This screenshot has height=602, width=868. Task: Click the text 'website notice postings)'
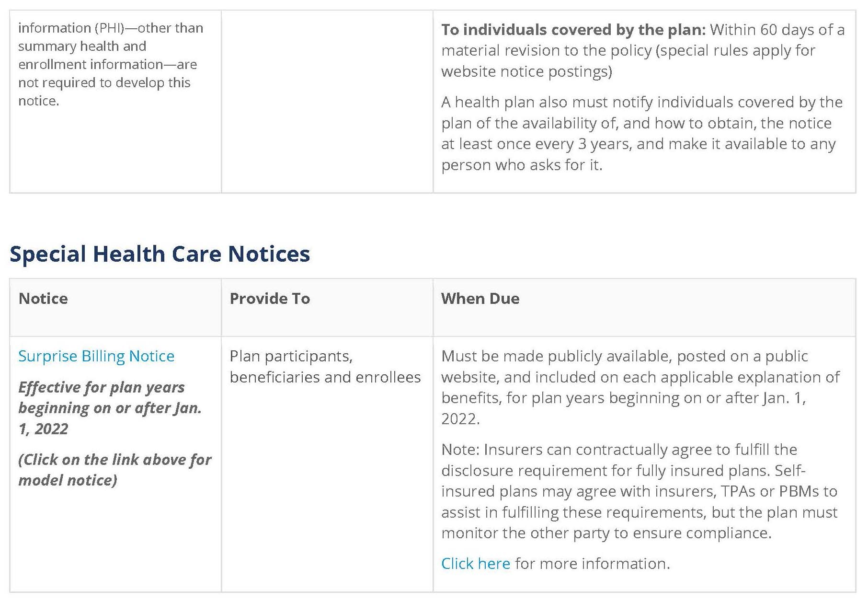(527, 71)
